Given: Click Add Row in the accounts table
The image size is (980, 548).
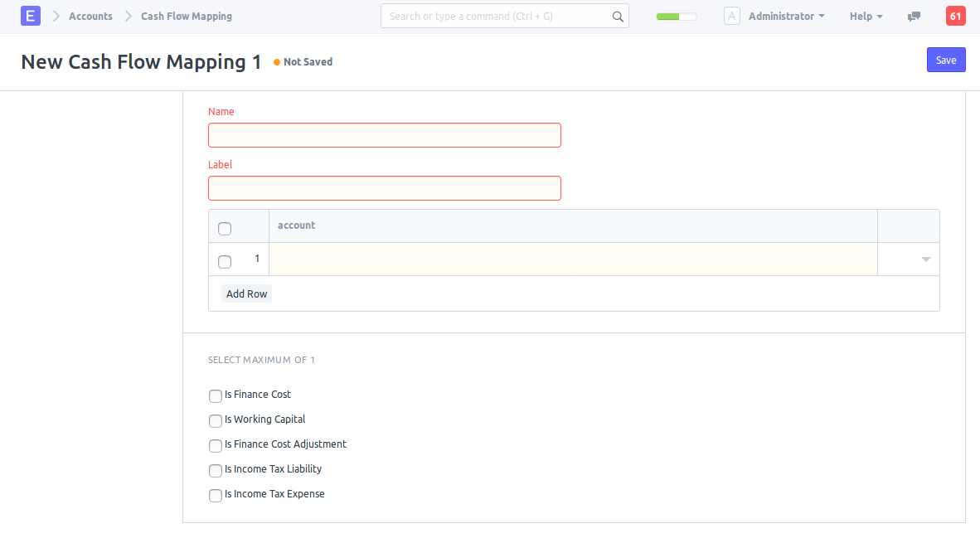Looking at the screenshot, I should tap(246, 294).
